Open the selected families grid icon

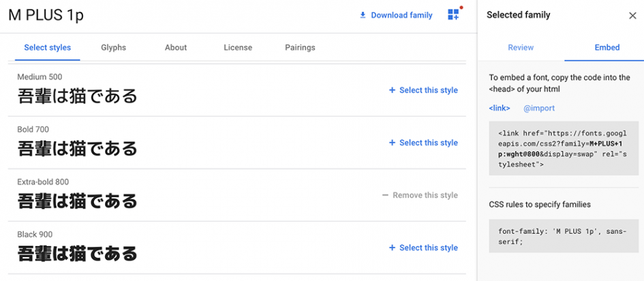[454, 15]
